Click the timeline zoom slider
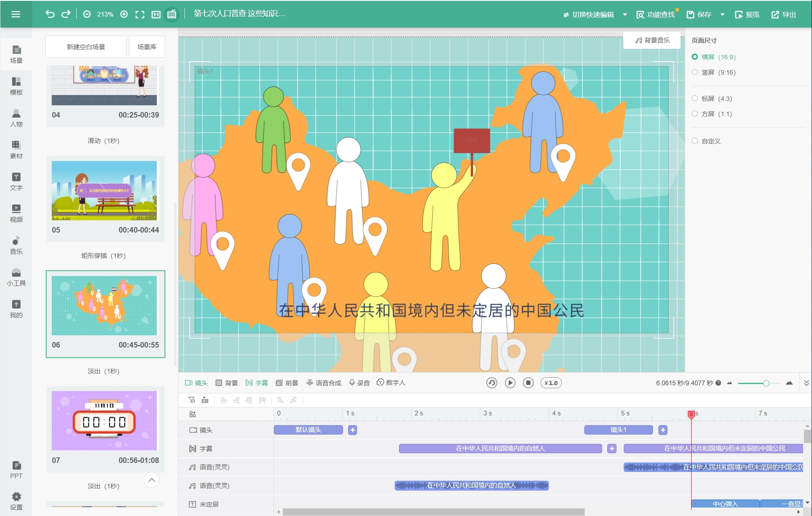 click(759, 383)
